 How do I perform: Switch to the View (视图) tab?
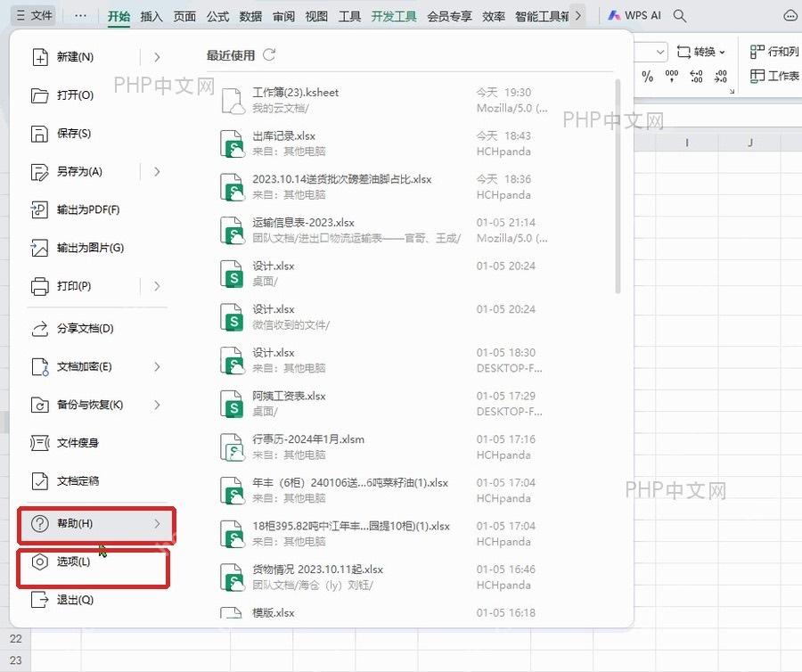(x=316, y=16)
